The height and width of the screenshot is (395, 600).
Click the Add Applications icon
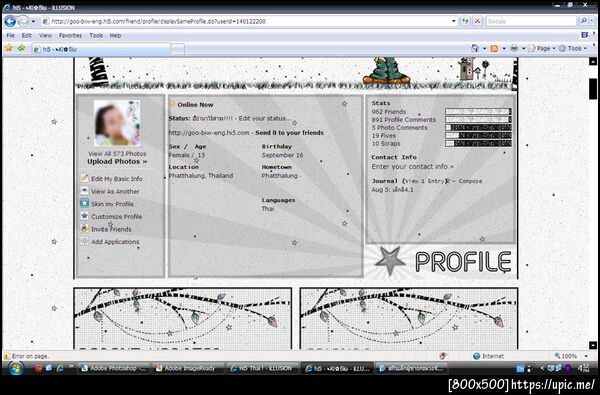point(84,242)
